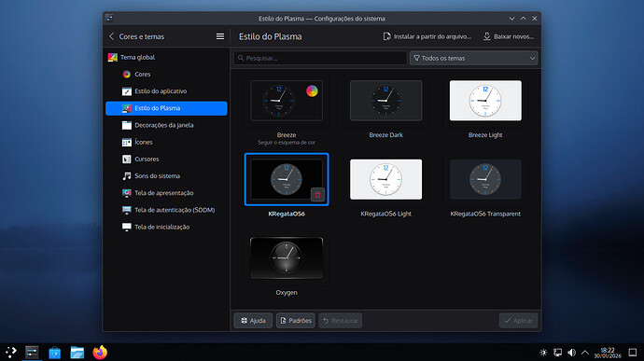The height and width of the screenshot is (361, 644).
Task: Click show desktop icon in taskbar corner
Action: pyautogui.click(x=633, y=353)
